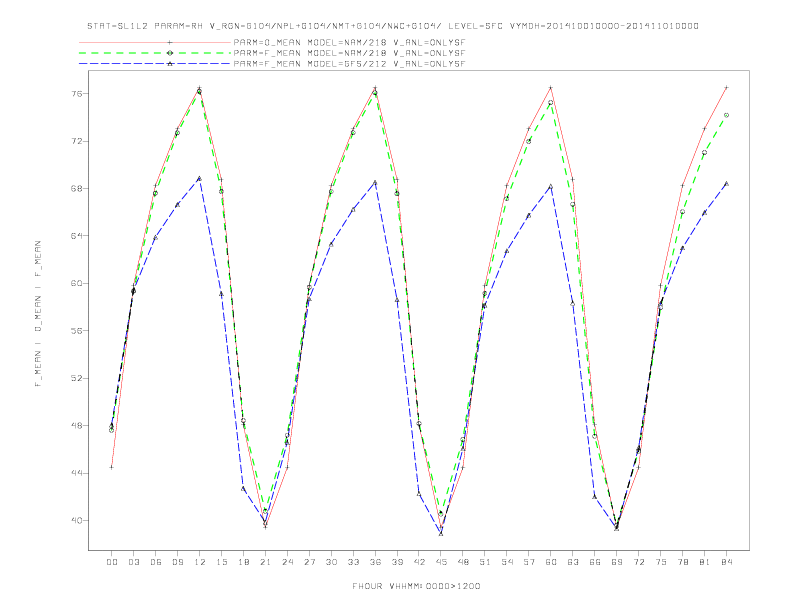Click the dashed green legend line sample
The height and width of the screenshot is (612, 792).
[155, 53]
